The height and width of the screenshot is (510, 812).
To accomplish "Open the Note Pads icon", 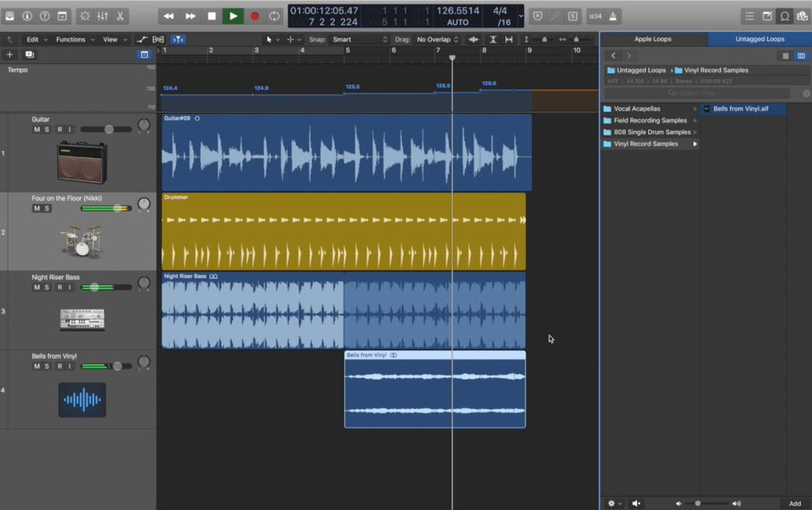I will (x=767, y=14).
